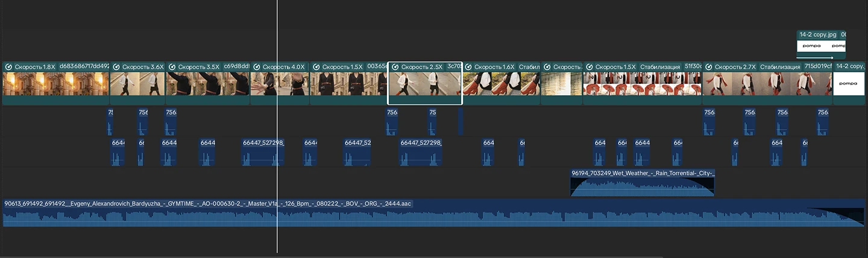The height and width of the screenshot is (258, 868).
Task: Click the Стабилизация label on the 51f30c clip
Action: pos(660,67)
